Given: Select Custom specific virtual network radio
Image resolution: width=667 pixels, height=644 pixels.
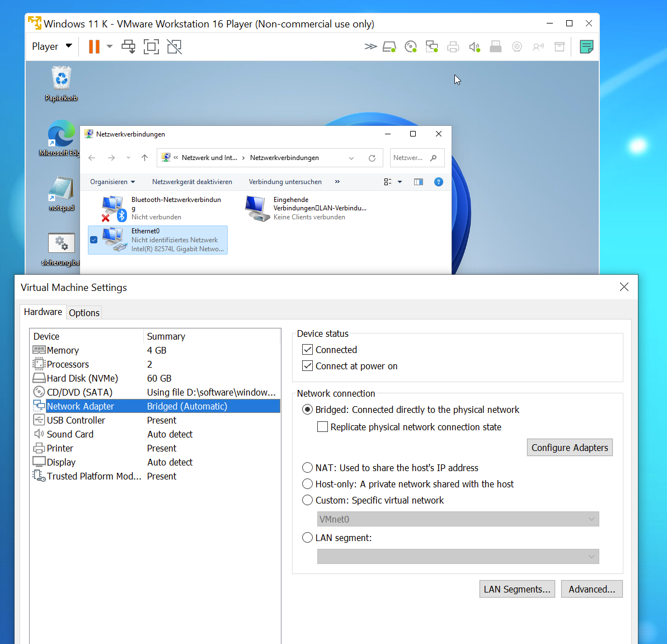Looking at the screenshot, I should [307, 500].
